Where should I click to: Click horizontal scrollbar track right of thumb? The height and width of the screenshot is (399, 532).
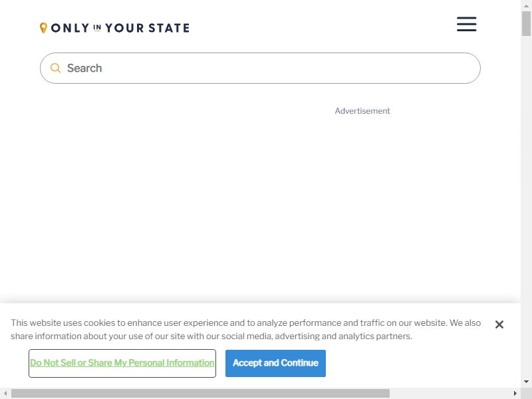[450, 393]
